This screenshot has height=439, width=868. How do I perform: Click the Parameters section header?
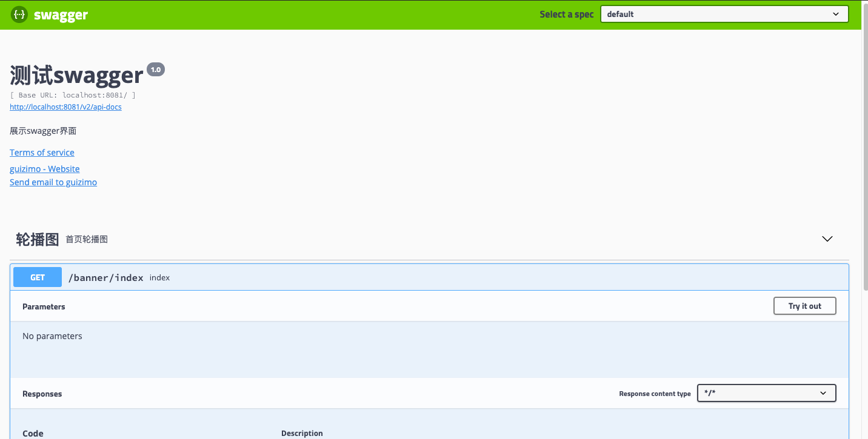coord(44,306)
